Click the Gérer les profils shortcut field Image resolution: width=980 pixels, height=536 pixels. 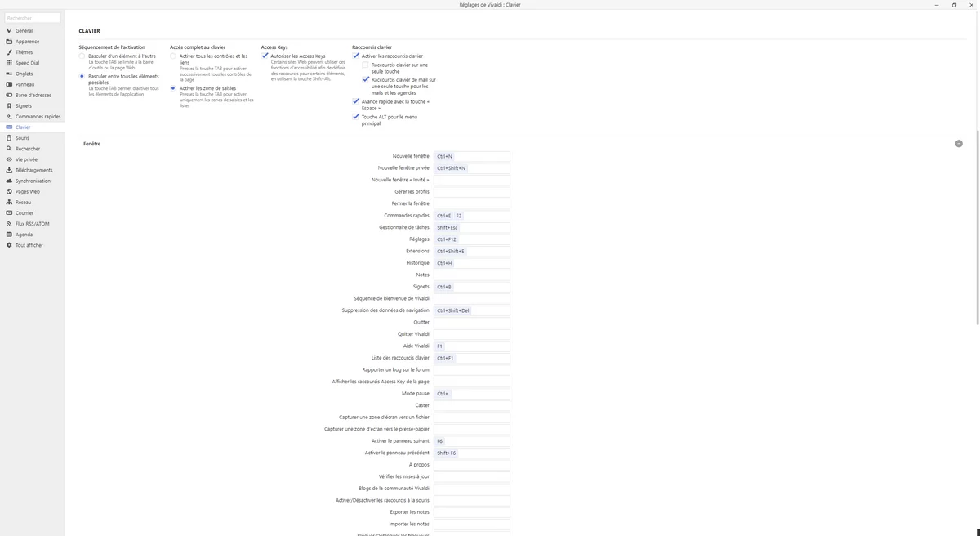(472, 192)
